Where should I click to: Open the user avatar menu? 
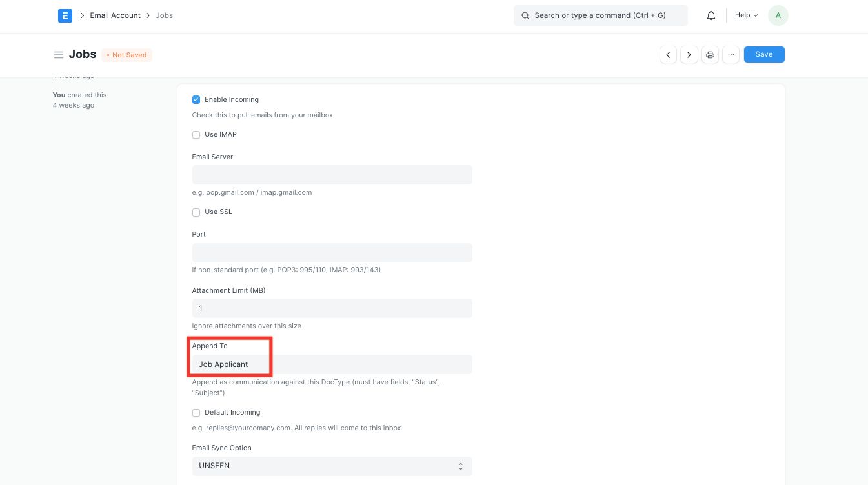(778, 15)
